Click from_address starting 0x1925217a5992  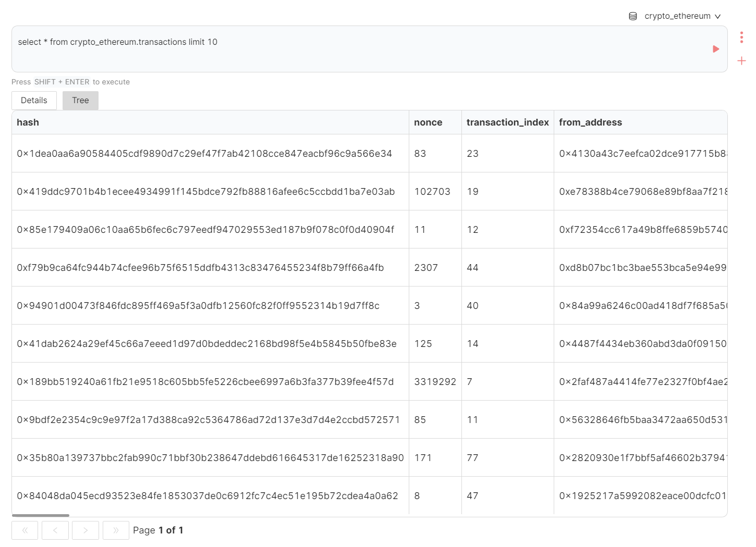point(640,496)
